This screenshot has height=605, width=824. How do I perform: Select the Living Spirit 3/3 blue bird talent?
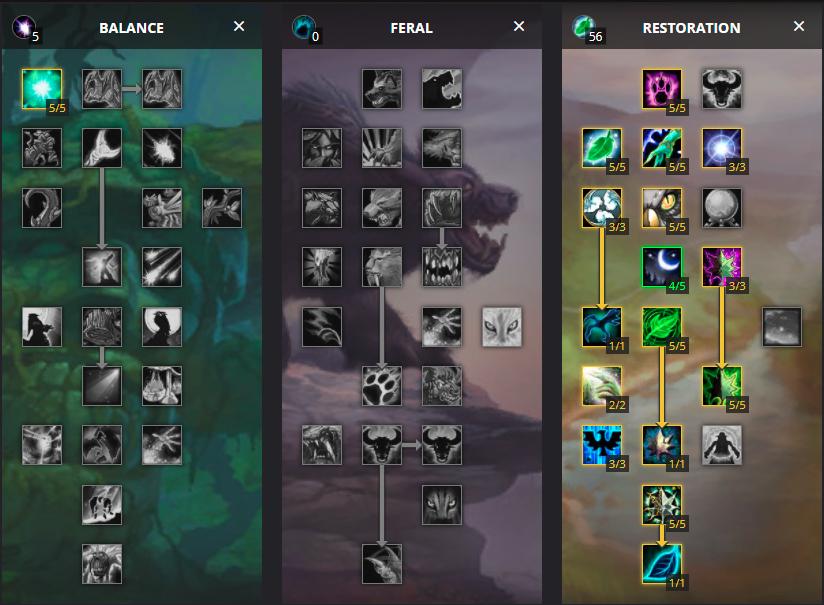(x=602, y=445)
